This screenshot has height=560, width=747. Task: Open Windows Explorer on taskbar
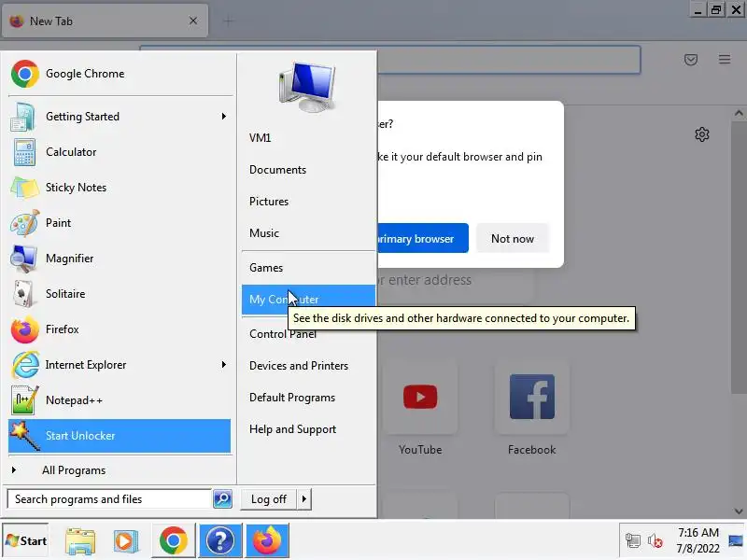click(80, 541)
